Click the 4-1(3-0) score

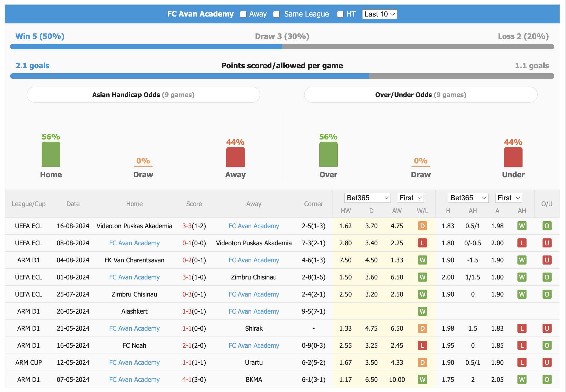tap(194, 379)
